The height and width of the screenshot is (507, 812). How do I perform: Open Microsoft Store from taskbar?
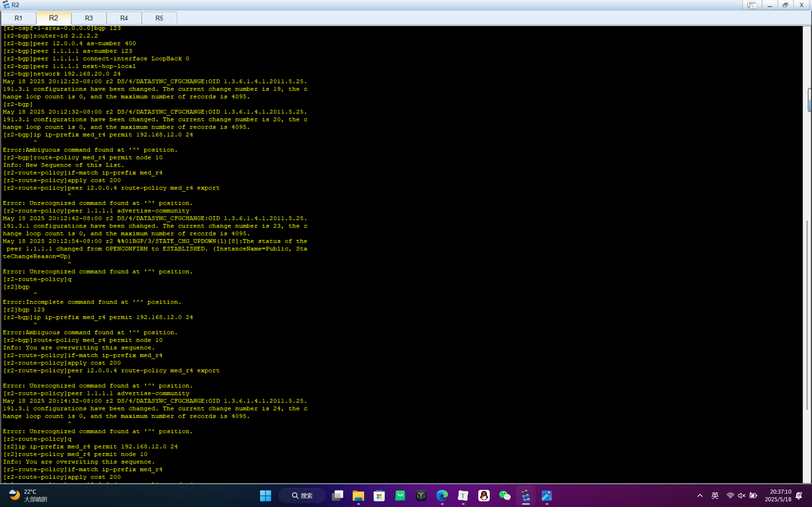(x=379, y=496)
